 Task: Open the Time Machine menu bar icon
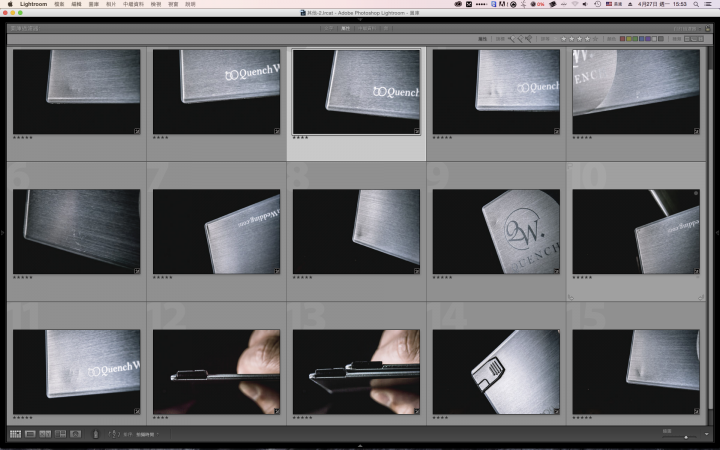[x=597, y=4]
